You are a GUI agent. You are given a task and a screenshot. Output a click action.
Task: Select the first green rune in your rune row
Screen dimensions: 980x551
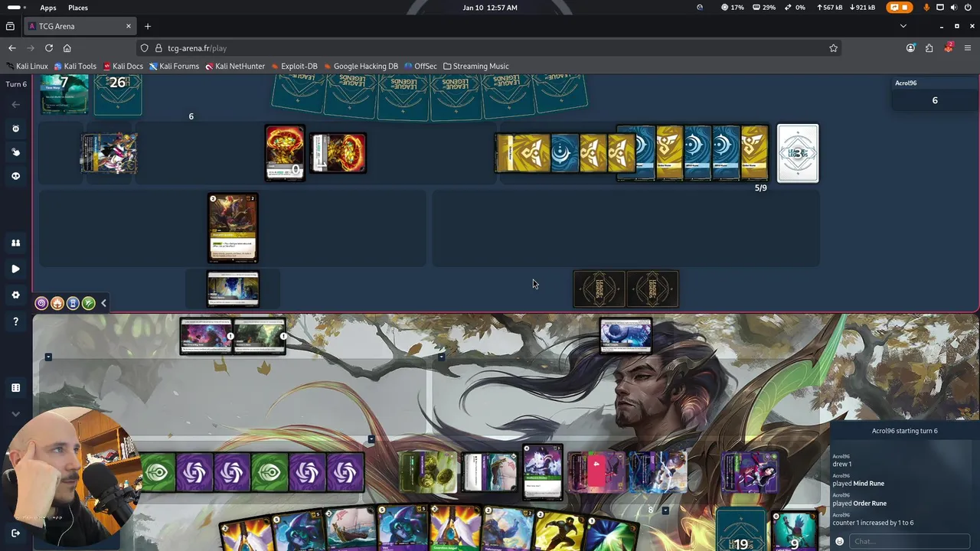[158, 473]
